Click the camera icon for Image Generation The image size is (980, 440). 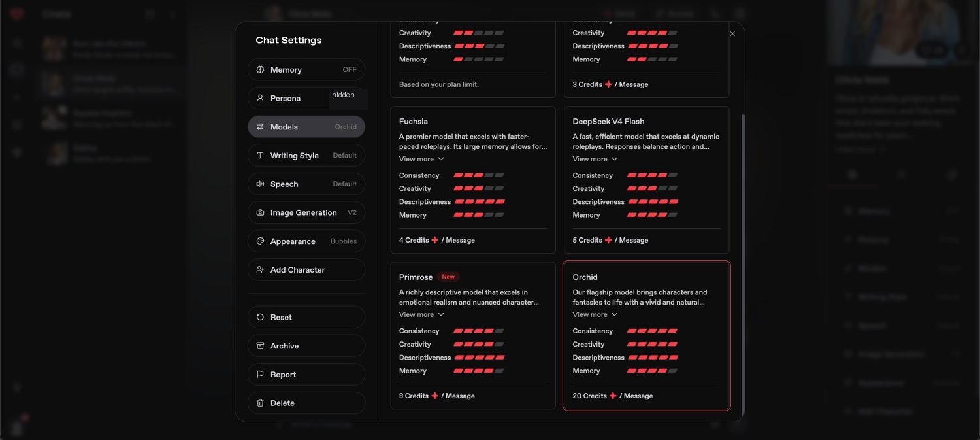pos(260,212)
